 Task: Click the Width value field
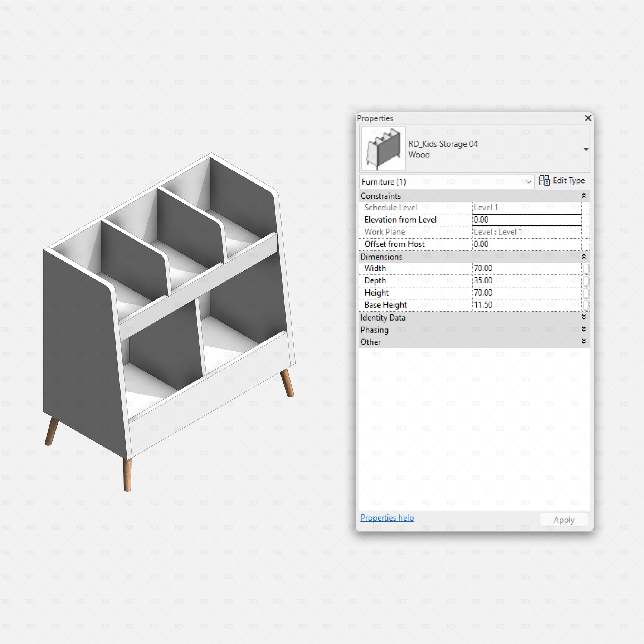[526, 268]
